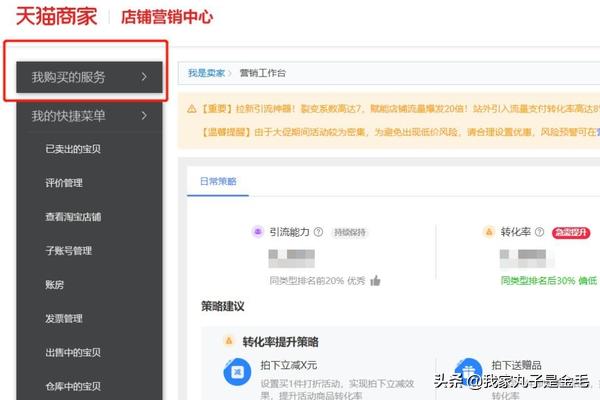This screenshot has height=400, width=600.
Task: Open the 查看淘宝店铺 link
Action: tap(73, 217)
